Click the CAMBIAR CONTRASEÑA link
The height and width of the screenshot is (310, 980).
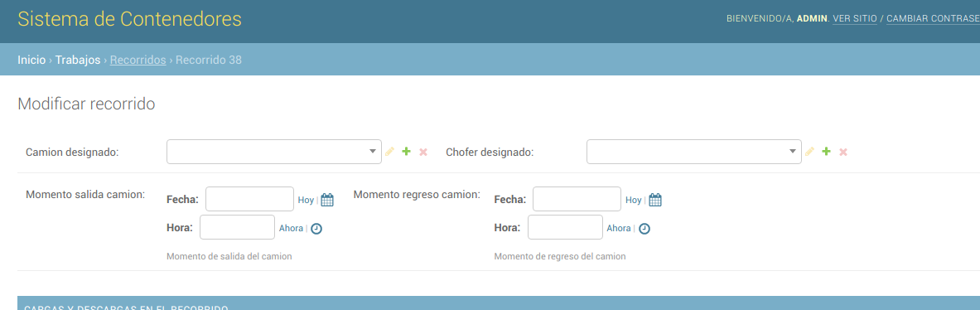click(x=933, y=19)
